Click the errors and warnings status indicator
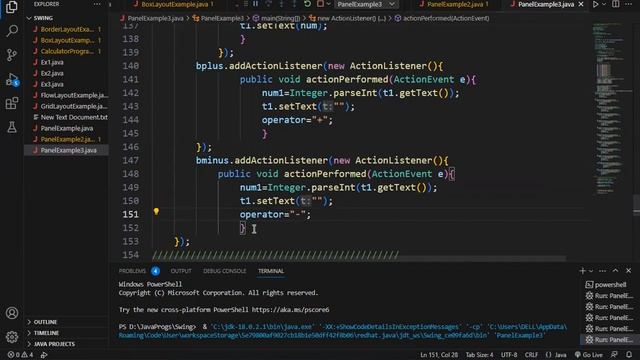This screenshot has width=640, height=360. 20,355
